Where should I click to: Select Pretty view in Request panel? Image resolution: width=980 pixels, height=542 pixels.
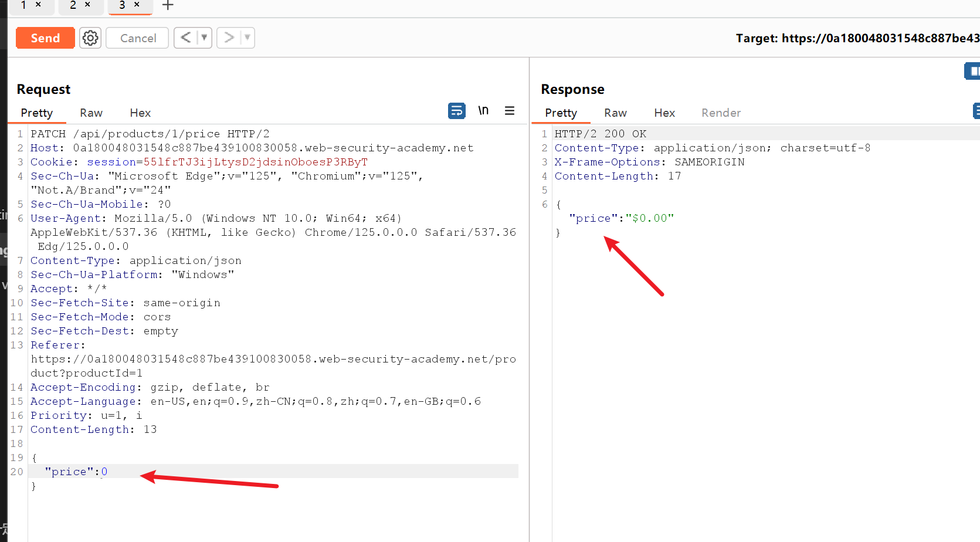tap(37, 113)
